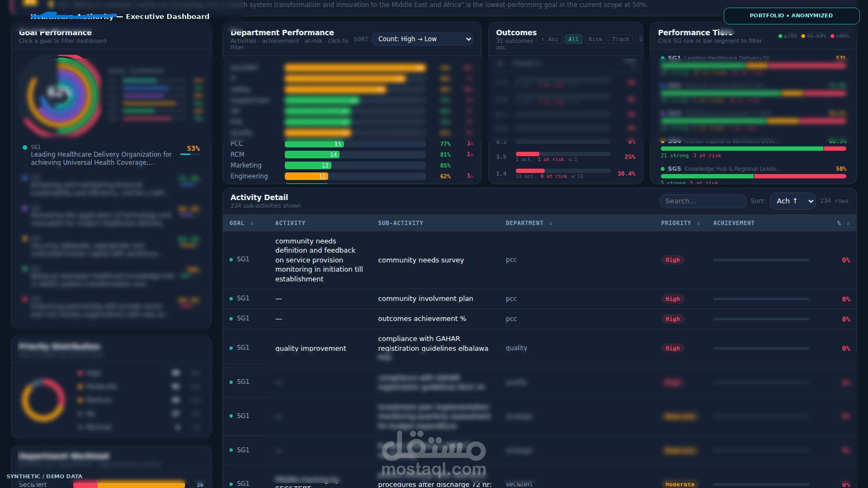Toggle the Asc sort order in Outcomes
The width and height of the screenshot is (868, 488).
550,39
